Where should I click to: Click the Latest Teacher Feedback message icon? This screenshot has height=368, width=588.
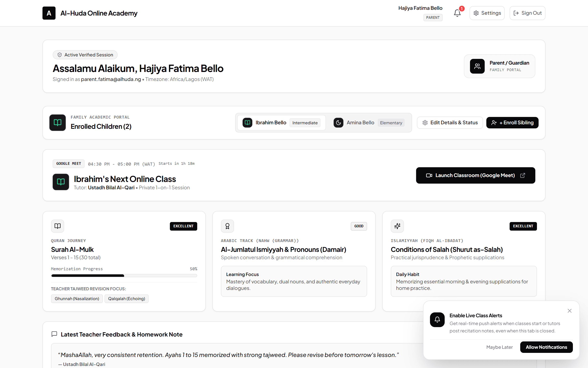coord(54,334)
